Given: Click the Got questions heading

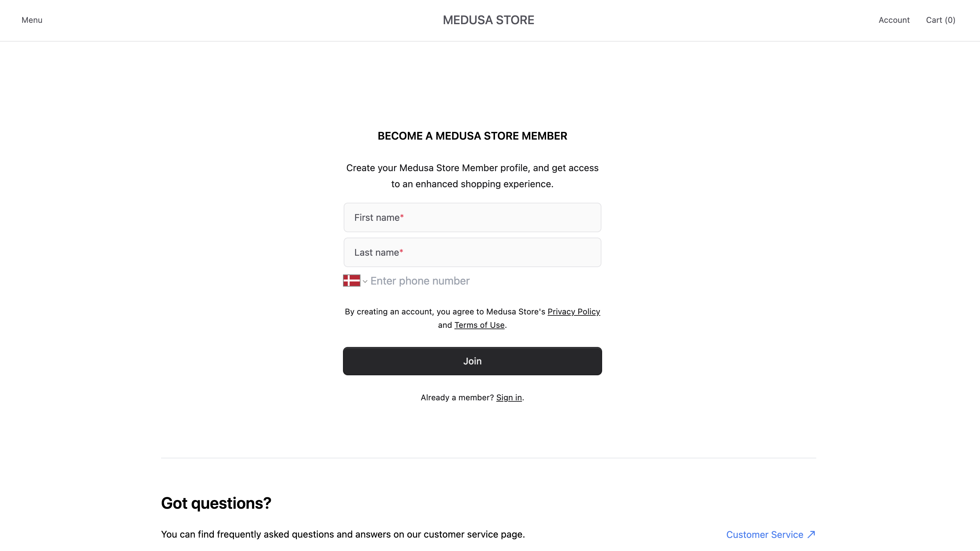Looking at the screenshot, I should coord(216,503).
